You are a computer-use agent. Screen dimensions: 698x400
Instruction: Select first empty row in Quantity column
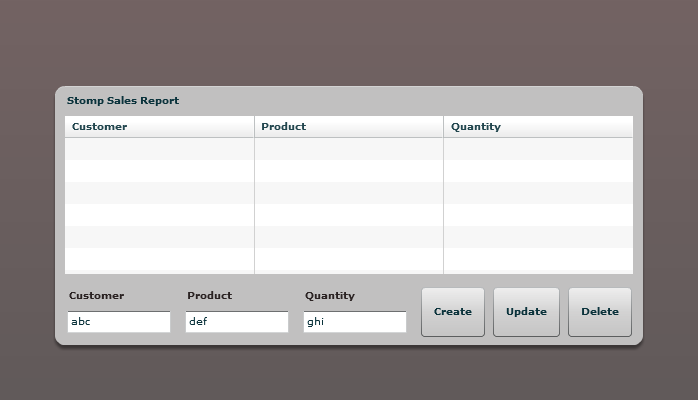(x=538, y=149)
